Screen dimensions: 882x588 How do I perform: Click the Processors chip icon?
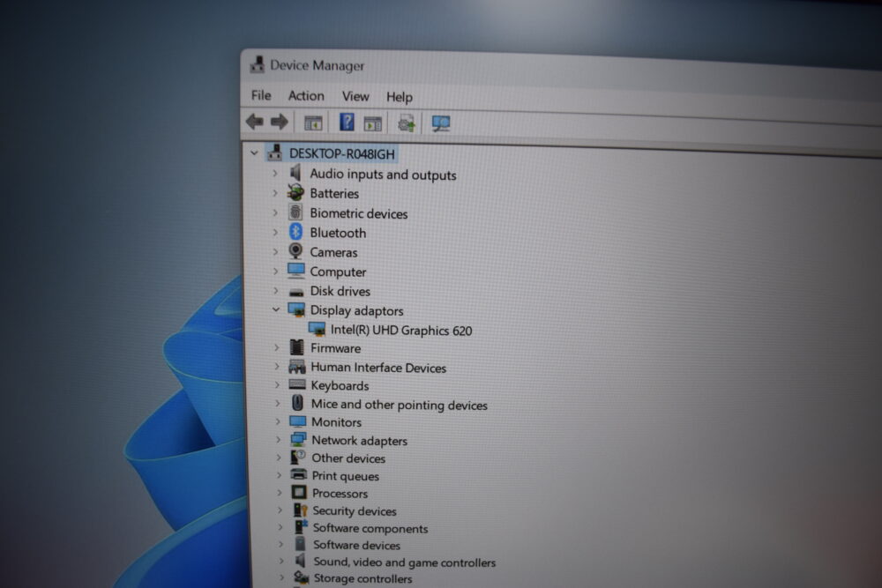(299, 493)
